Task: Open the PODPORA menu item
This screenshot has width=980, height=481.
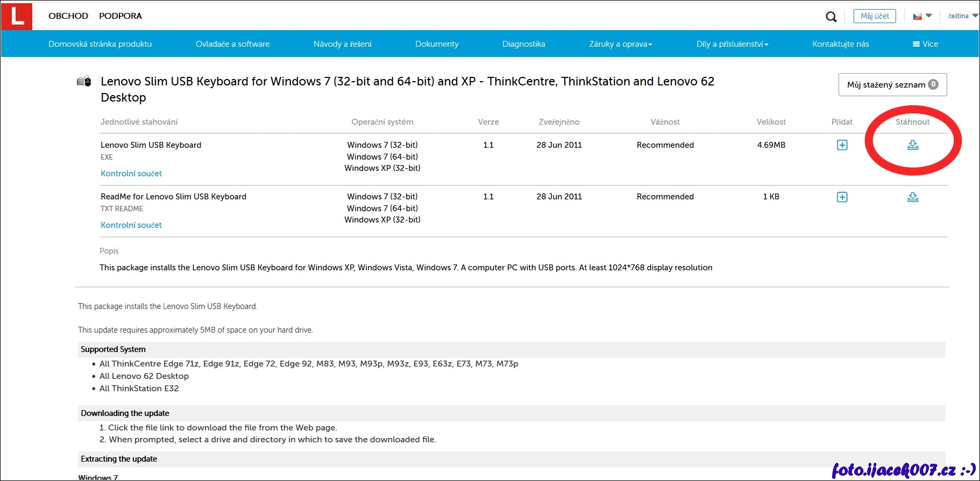Action: tap(120, 16)
